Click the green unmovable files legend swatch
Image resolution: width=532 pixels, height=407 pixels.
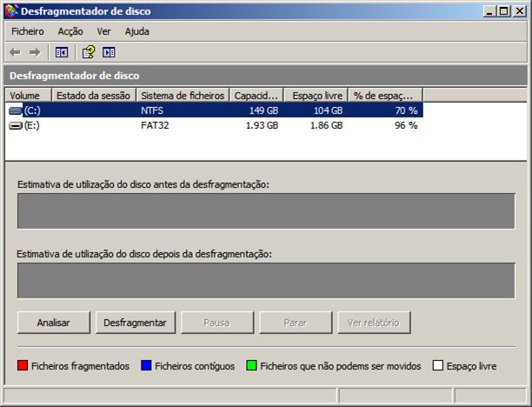click(x=251, y=366)
